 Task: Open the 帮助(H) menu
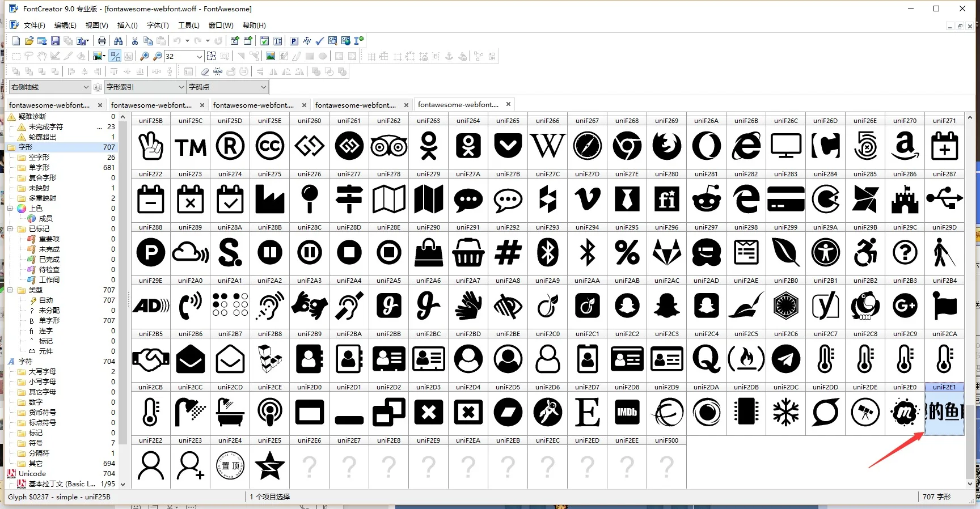[x=254, y=26]
